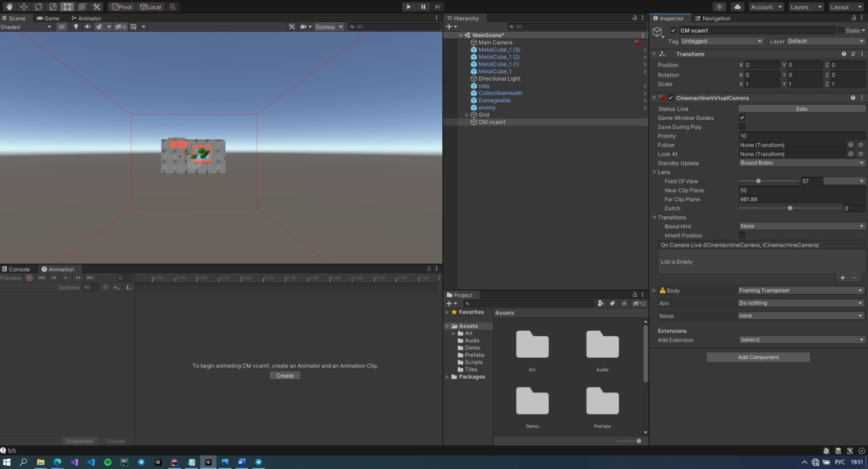Select the Hand tool in the toolbar
The image size is (868, 469).
(x=9, y=7)
